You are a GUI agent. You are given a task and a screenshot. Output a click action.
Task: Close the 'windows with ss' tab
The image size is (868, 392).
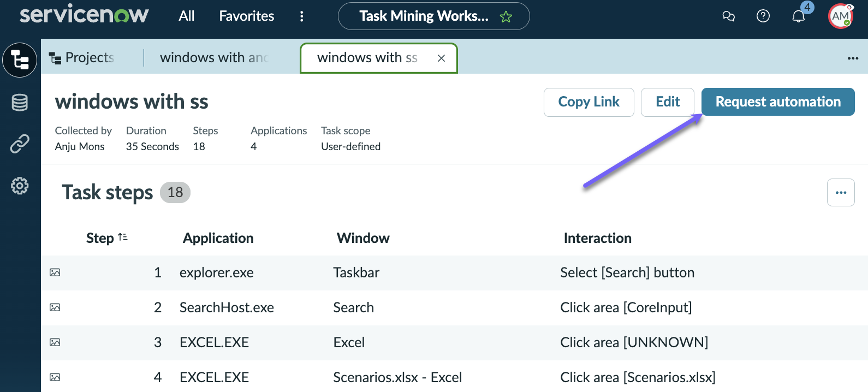[441, 58]
